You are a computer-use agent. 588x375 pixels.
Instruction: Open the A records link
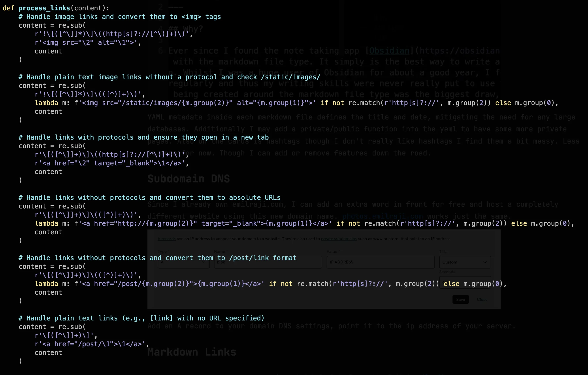[x=167, y=239]
